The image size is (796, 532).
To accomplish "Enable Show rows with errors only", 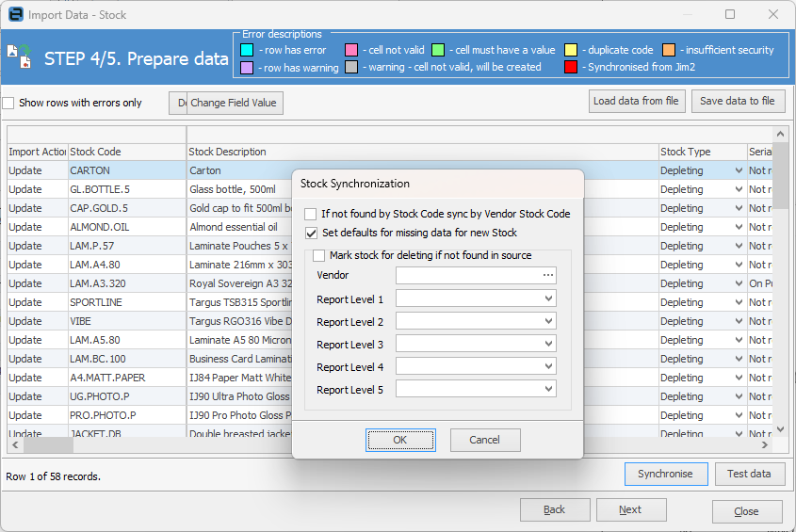I will (x=8, y=103).
